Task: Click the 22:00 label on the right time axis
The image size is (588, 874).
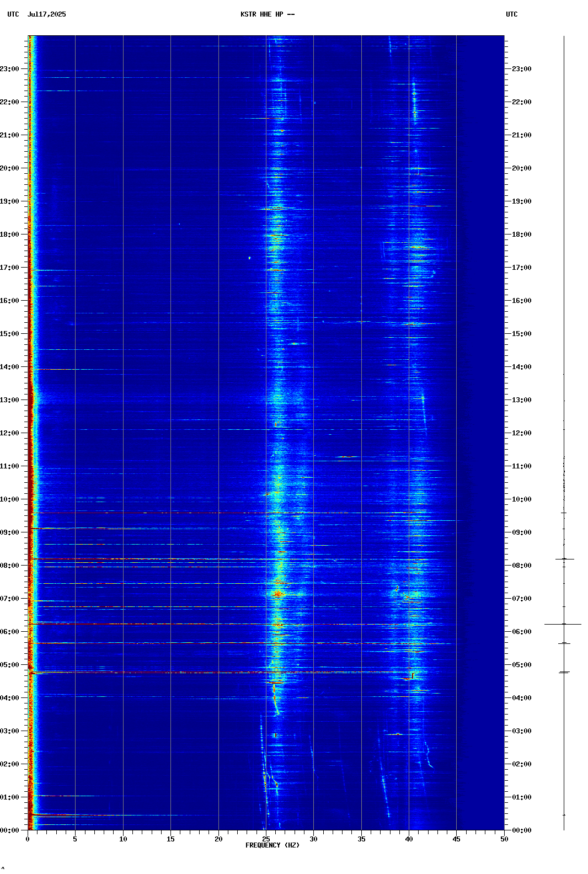Action: pos(522,102)
